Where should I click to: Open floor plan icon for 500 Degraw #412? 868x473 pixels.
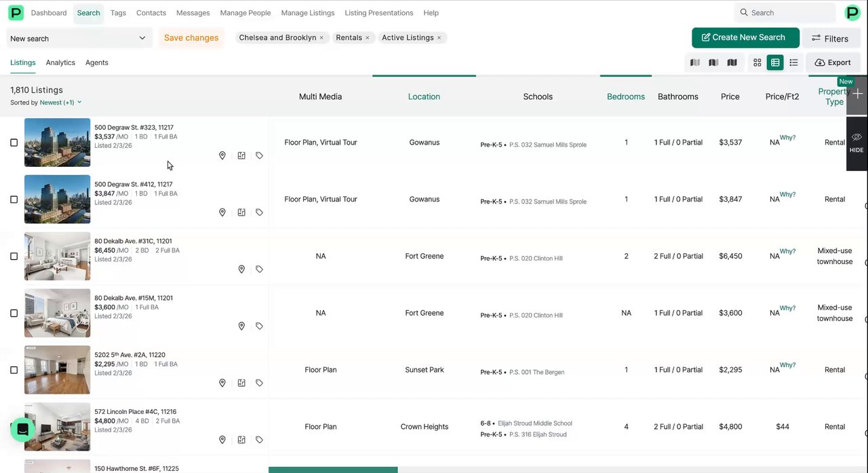(241, 212)
